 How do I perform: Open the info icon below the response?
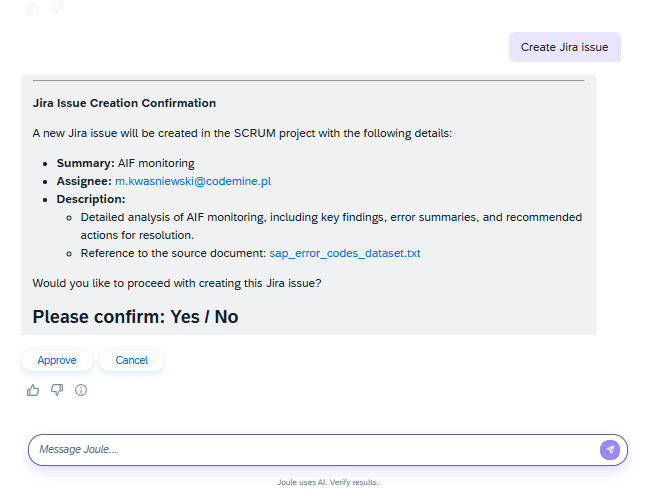pyautogui.click(x=81, y=390)
